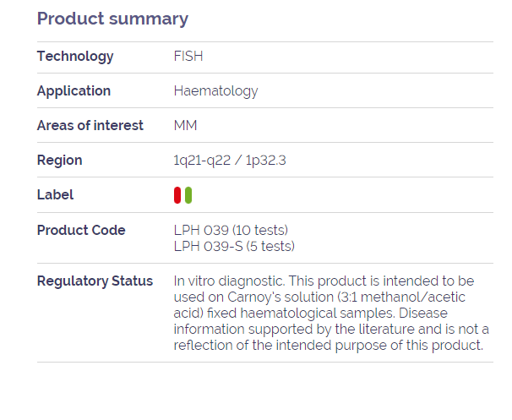512x420 pixels.
Task: Click the Haematology application value
Action: [215, 91]
